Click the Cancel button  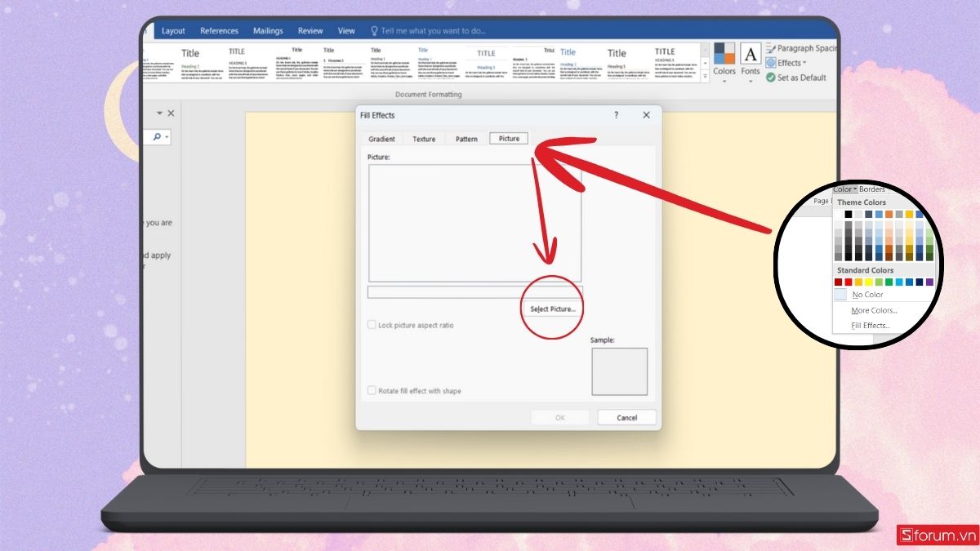click(x=626, y=417)
